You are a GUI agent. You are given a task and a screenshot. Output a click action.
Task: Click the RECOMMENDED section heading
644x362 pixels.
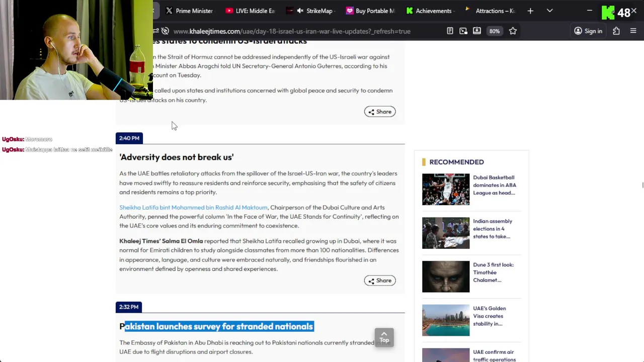pyautogui.click(x=456, y=162)
